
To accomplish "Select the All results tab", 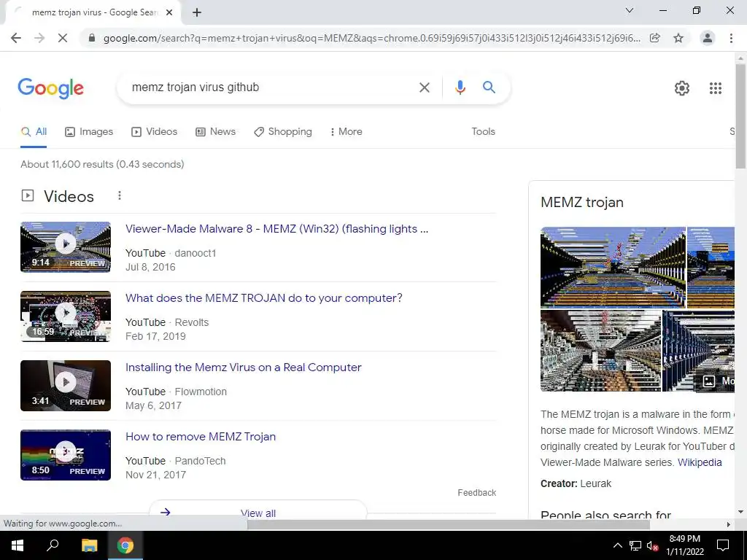I will point(34,132).
